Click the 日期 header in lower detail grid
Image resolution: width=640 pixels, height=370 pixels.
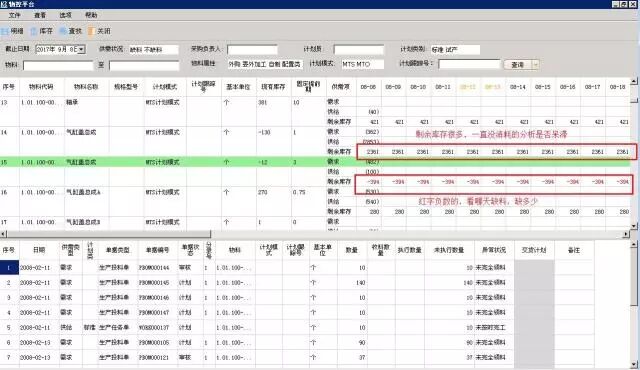(x=39, y=250)
